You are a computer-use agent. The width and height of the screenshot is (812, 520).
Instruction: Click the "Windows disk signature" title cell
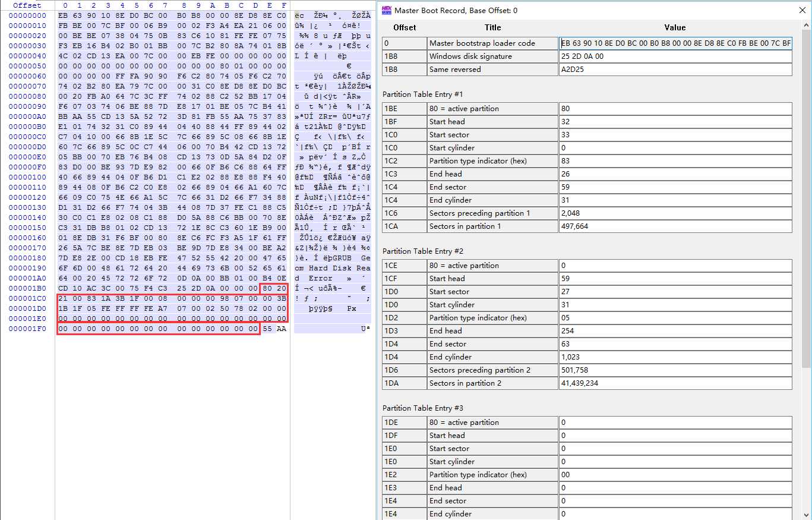[493, 56]
